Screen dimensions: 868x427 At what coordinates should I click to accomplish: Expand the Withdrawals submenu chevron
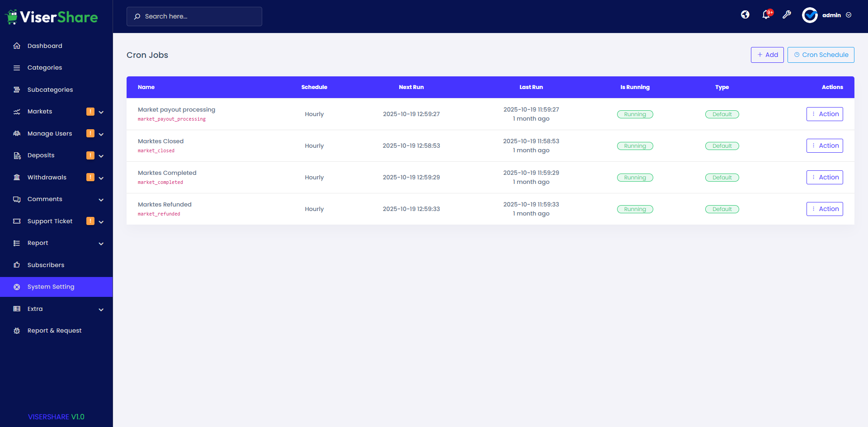pyautogui.click(x=101, y=178)
